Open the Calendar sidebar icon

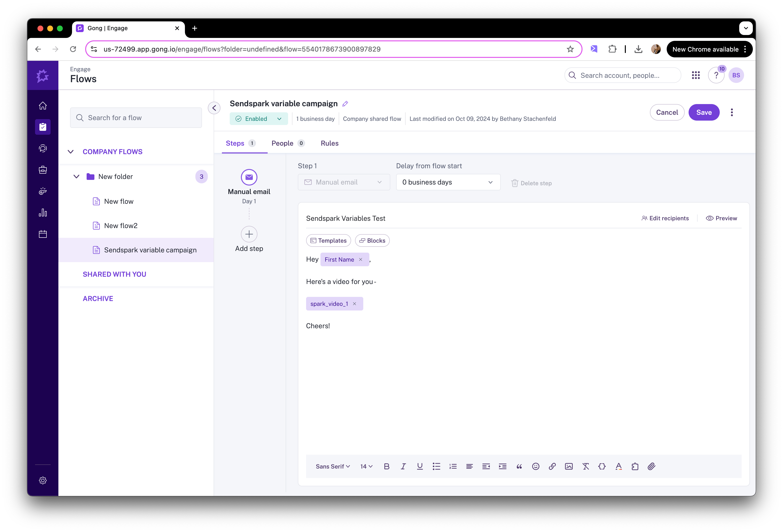click(43, 234)
